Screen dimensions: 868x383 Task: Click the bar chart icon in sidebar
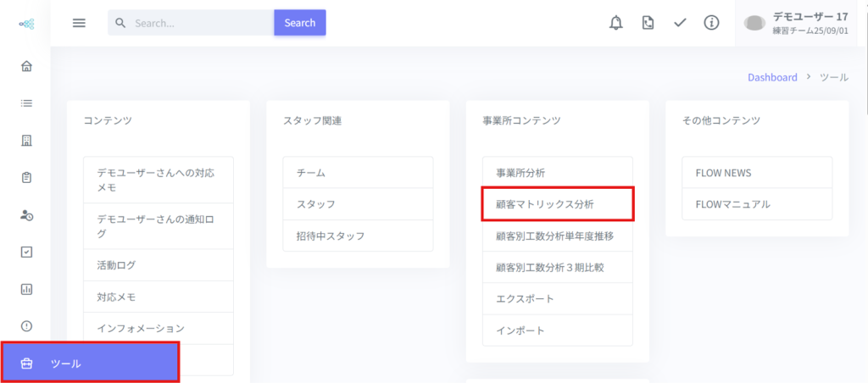coord(26,289)
